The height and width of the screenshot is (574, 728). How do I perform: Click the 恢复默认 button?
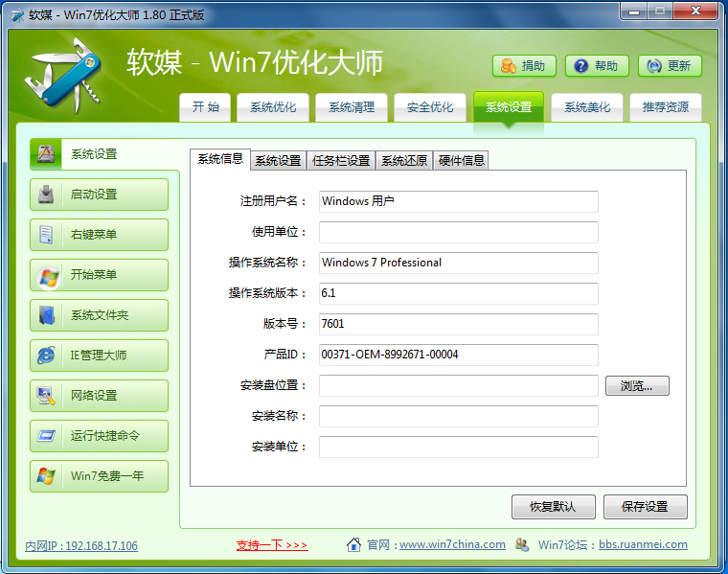click(x=553, y=506)
